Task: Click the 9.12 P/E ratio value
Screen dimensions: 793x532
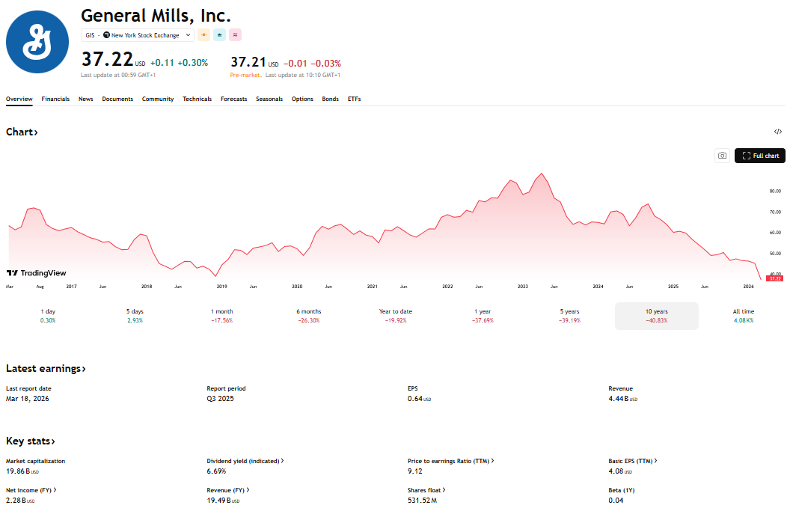Action: click(414, 471)
